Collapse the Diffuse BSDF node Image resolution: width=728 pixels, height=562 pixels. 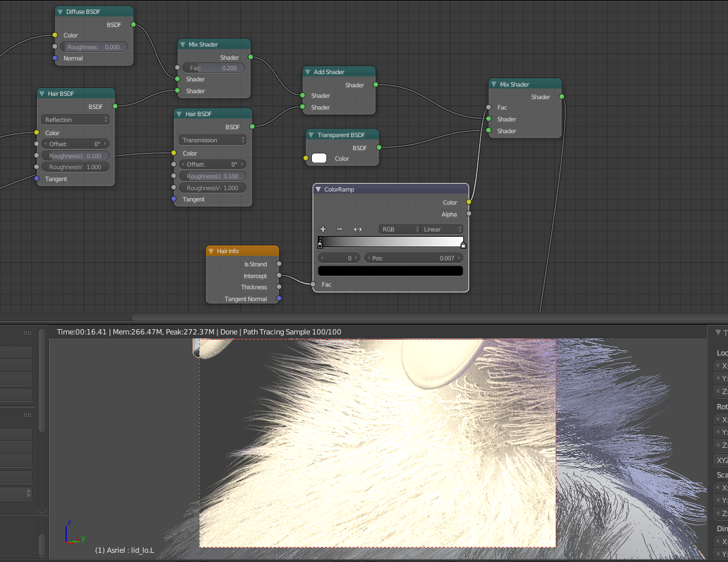(60, 11)
